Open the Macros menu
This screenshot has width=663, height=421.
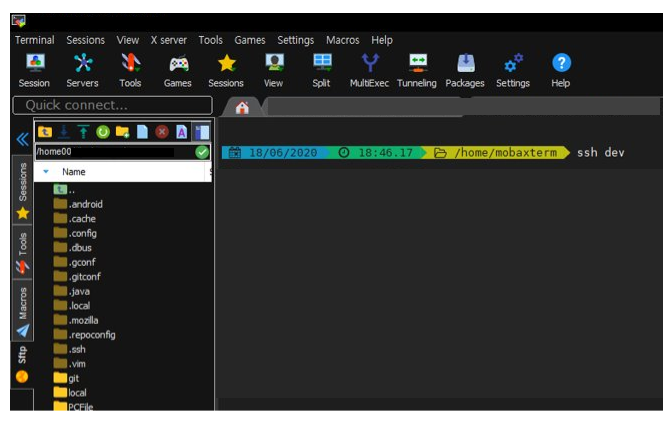click(342, 40)
